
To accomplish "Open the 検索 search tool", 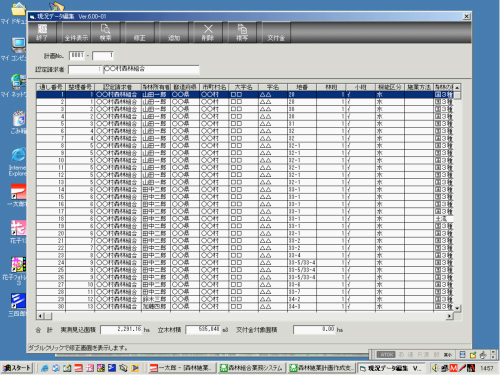I will point(106,32).
